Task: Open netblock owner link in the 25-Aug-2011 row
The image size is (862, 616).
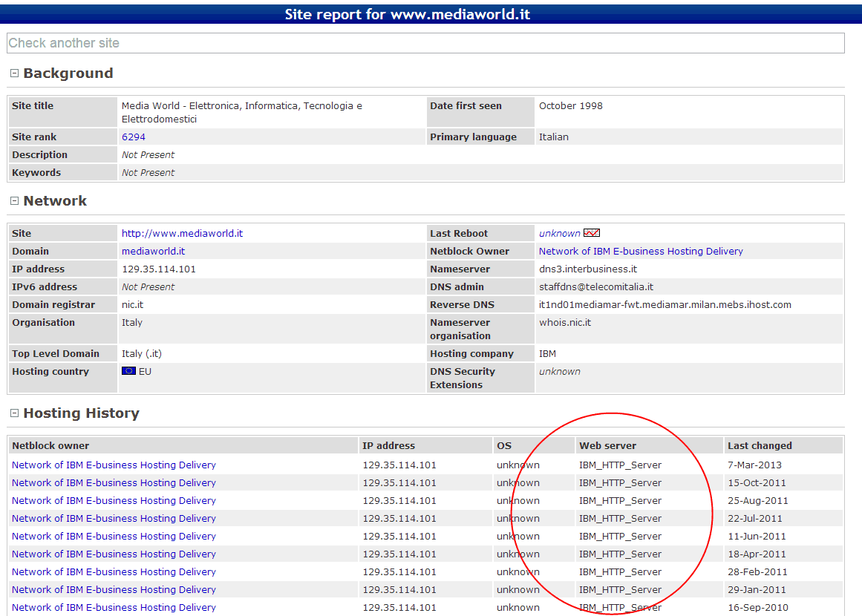Action: point(114,501)
